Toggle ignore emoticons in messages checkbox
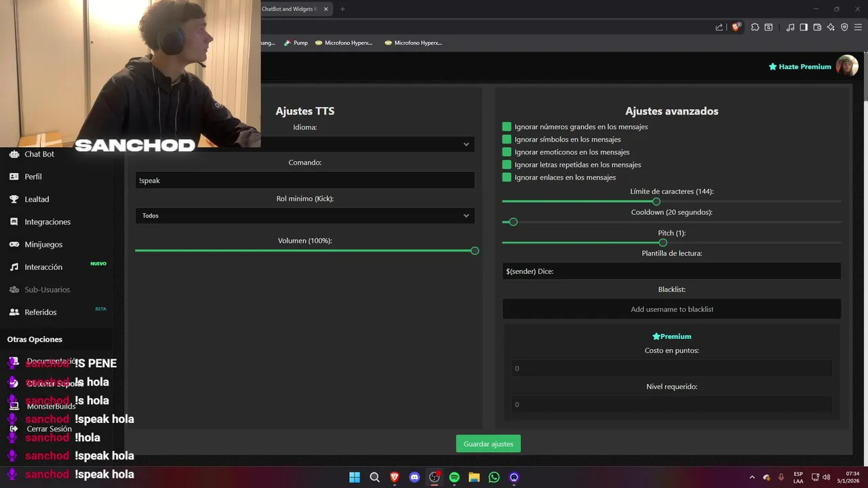 [x=507, y=152]
